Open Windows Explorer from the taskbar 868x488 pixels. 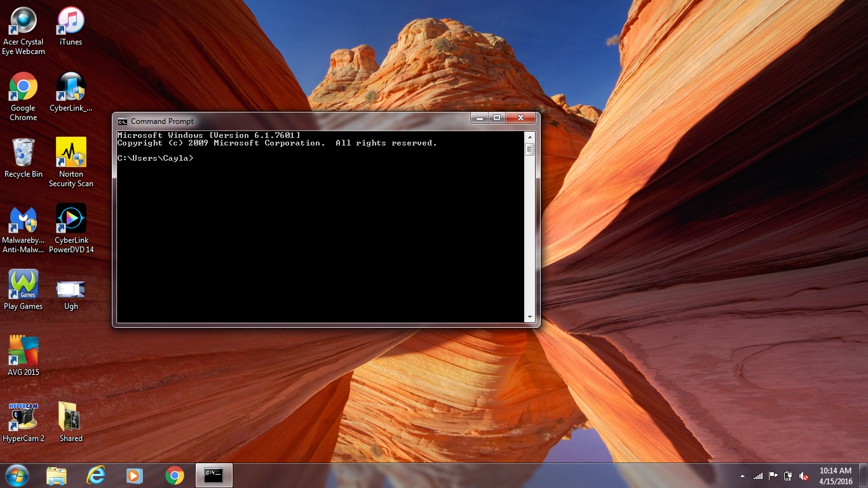click(57, 475)
